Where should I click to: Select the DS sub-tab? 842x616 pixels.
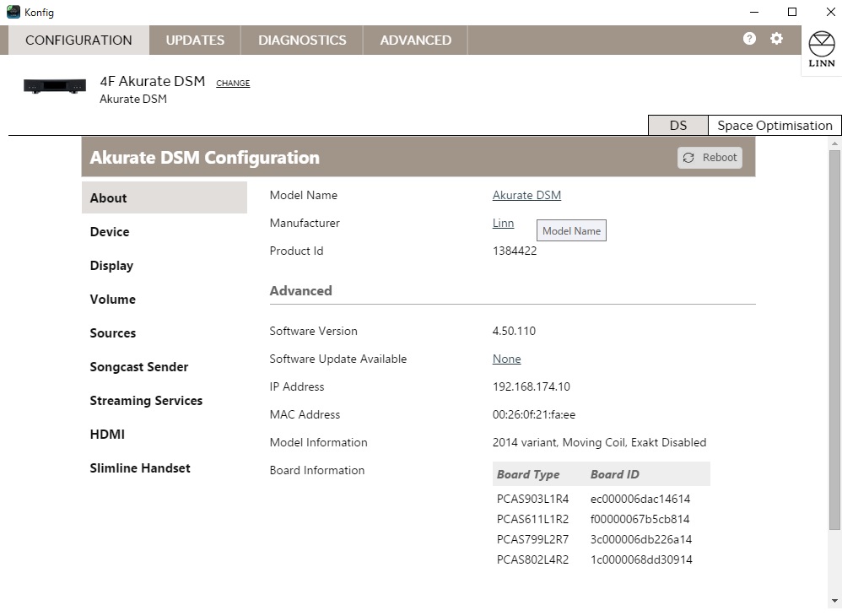tap(678, 126)
